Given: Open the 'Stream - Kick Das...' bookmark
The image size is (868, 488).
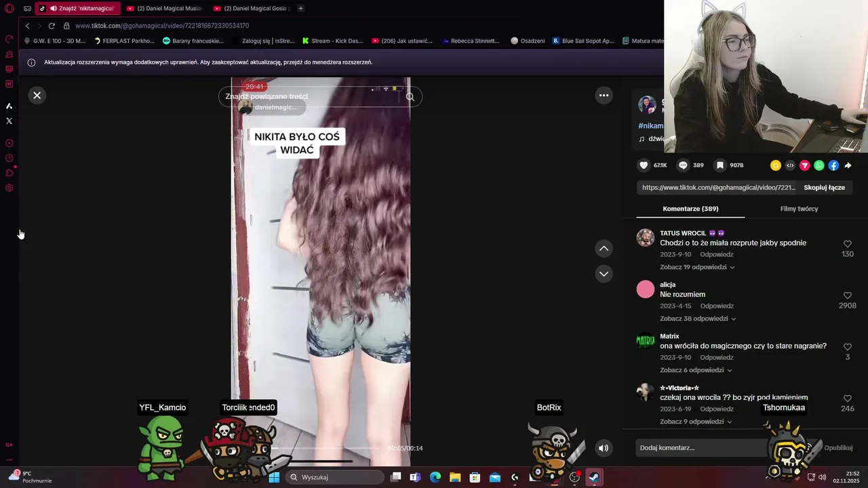Looking at the screenshot, I should 332,41.
